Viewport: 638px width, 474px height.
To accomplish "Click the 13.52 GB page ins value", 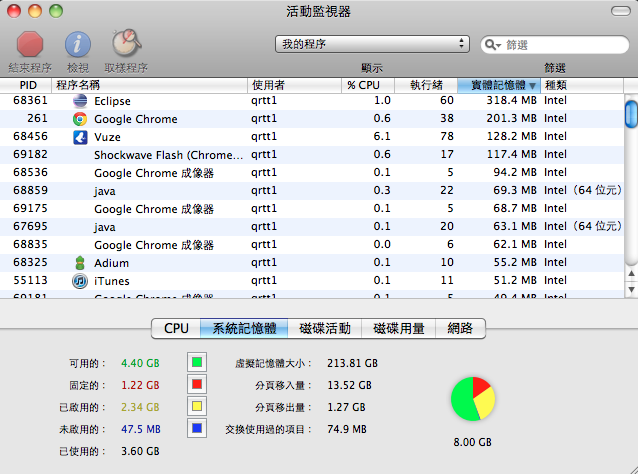I will pos(350,385).
